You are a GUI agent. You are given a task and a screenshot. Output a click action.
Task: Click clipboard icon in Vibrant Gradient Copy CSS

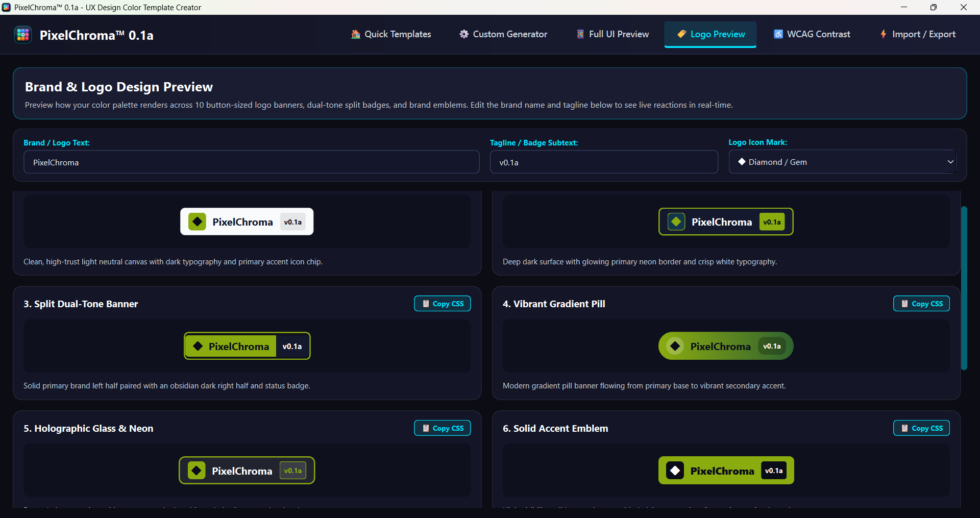(905, 304)
